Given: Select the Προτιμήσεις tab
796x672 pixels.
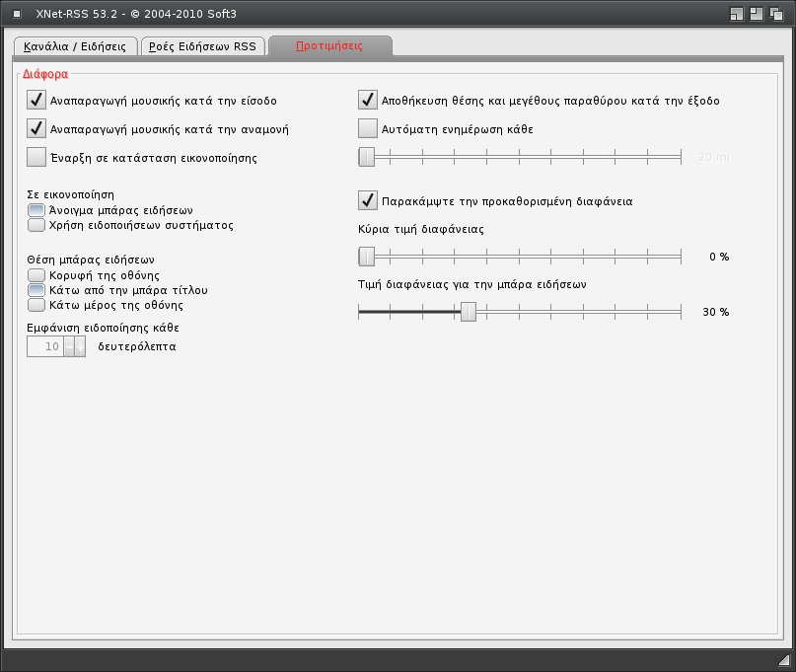Looking at the screenshot, I should [329, 46].
